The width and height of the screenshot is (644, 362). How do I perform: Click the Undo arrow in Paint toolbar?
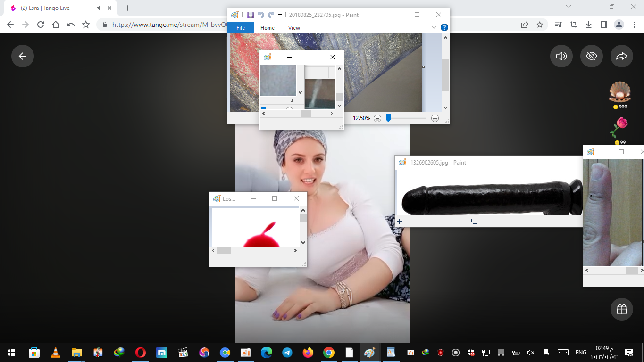[261, 15]
